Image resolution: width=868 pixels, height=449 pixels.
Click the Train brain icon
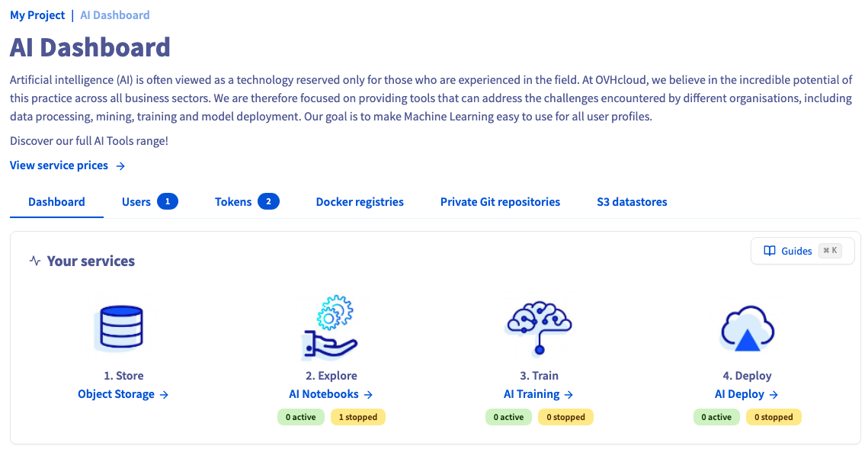tap(539, 328)
